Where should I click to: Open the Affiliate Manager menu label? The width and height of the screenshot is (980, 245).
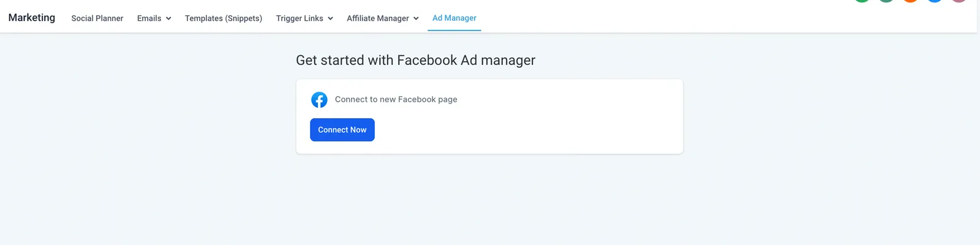[378, 18]
